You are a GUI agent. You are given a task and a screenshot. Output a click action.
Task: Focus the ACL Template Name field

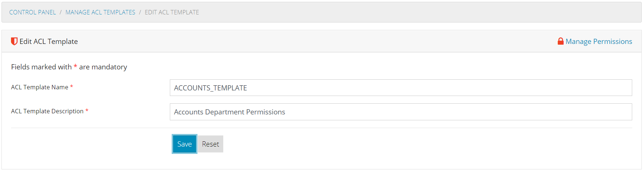coord(401,88)
